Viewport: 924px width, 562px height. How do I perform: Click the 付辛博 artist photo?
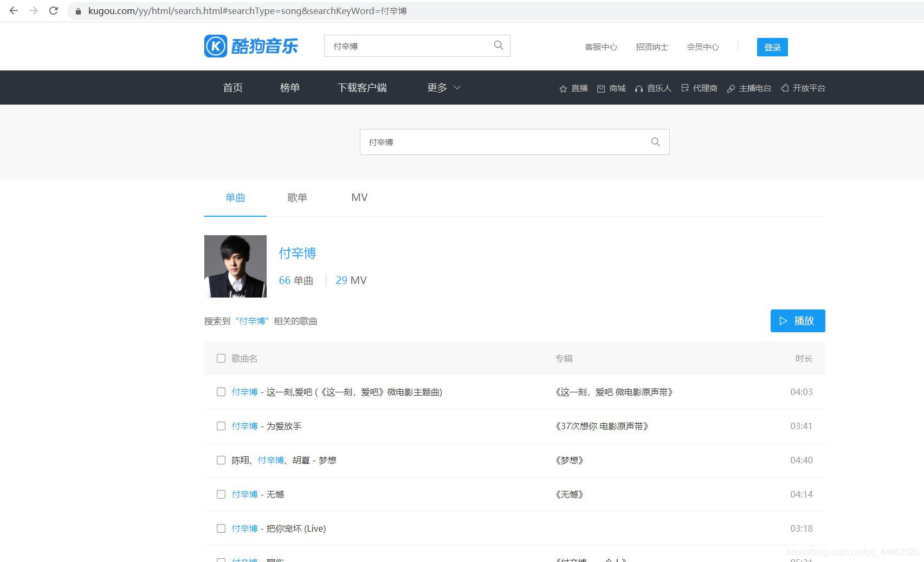click(x=235, y=266)
